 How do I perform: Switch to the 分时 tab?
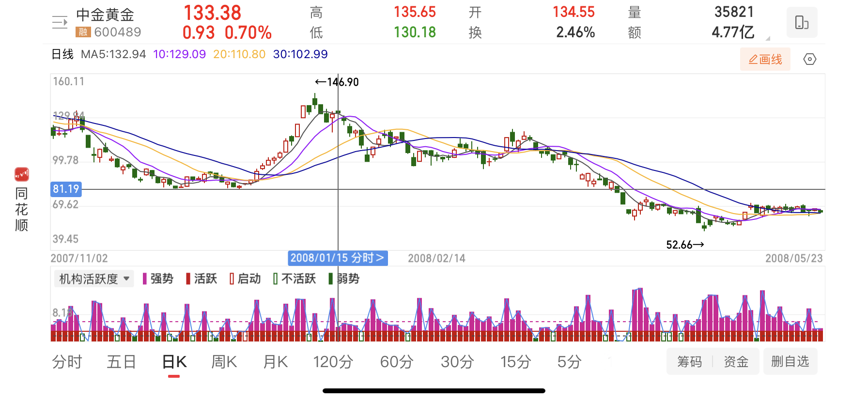coord(67,362)
